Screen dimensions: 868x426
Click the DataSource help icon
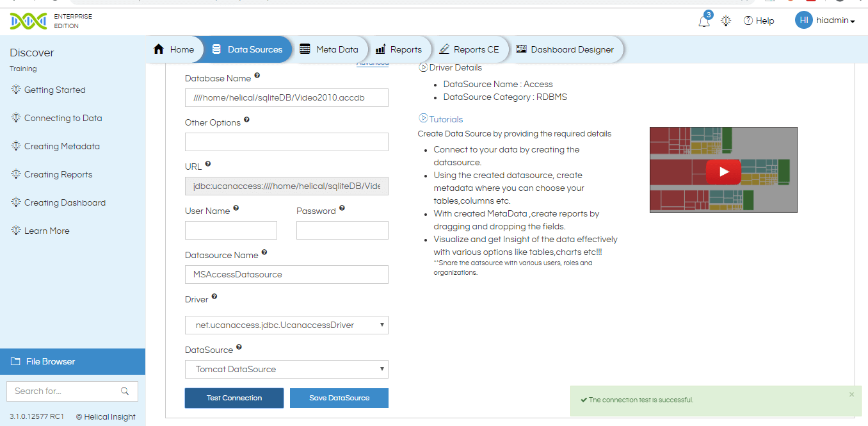(239, 347)
